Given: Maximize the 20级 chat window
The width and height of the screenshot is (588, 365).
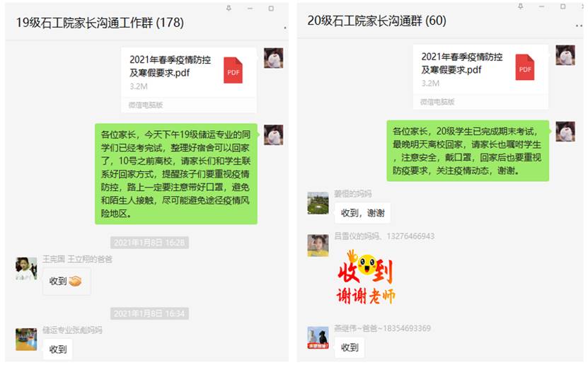Looking at the screenshot, I should (x=563, y=6).
